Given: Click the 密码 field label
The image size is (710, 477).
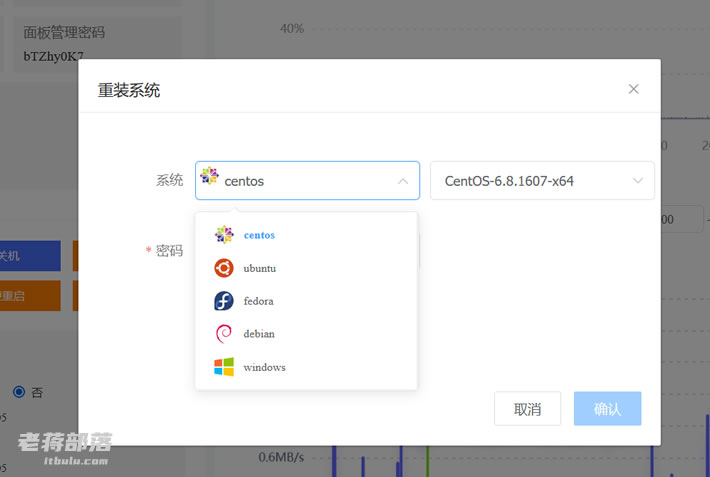Looking at the screenshot, I should pos(169,251).
